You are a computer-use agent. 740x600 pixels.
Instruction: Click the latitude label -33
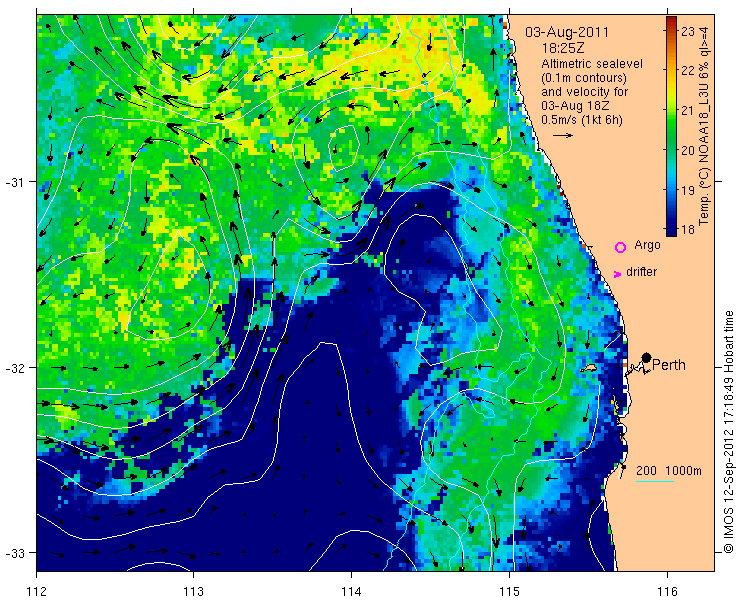coord(16,552)
